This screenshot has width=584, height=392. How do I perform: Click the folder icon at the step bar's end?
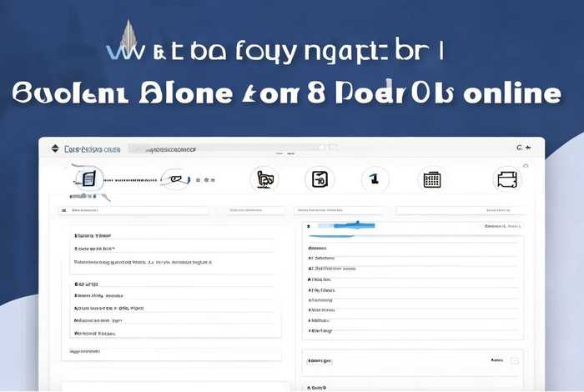pyautogui.click(x=506, y=178)
